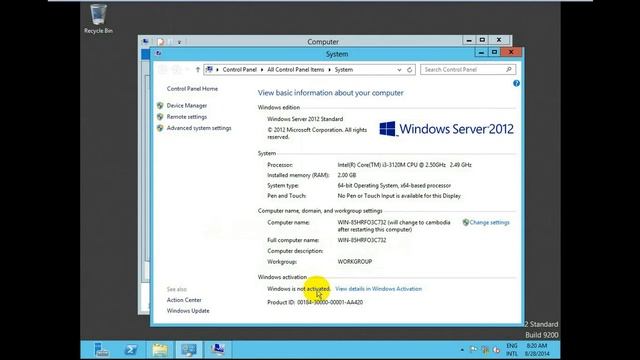This screenshot has height=360, width=640.
Task: Open Device Manager link
Action: pyautogui.click(x=187, y=105)
